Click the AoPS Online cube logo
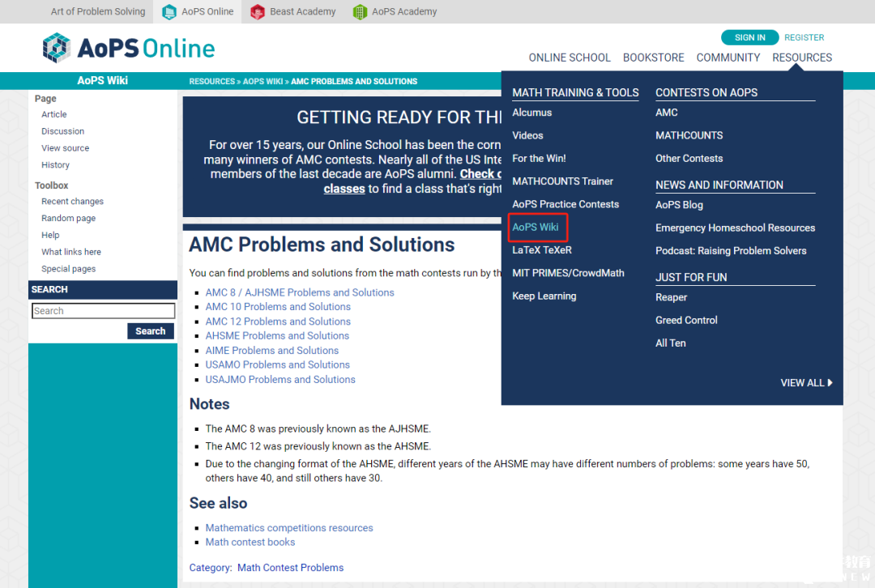The image size is (875, 588). point(57,48)
